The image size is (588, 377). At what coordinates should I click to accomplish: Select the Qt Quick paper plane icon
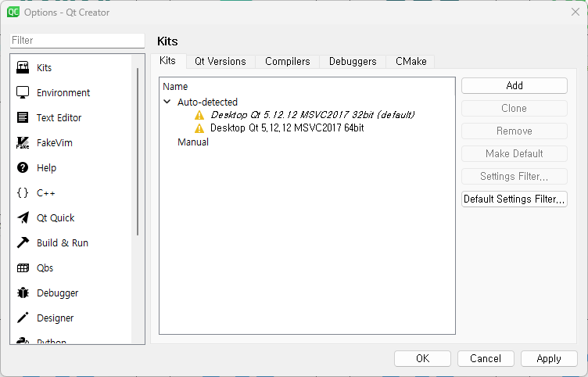pos(23,217)
